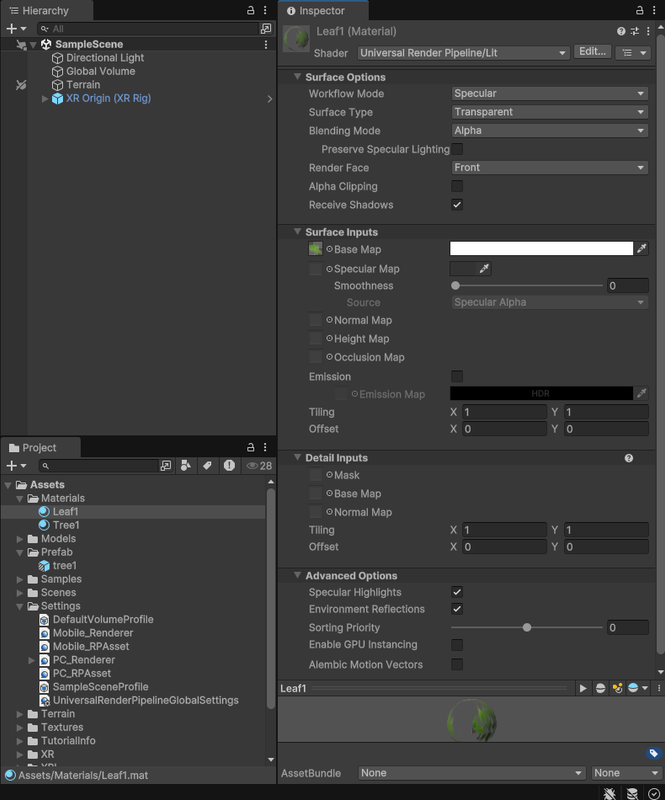Viewport: 665px width, 800px height.
Task: Open Project create plus button
Action: pos(15,465)
